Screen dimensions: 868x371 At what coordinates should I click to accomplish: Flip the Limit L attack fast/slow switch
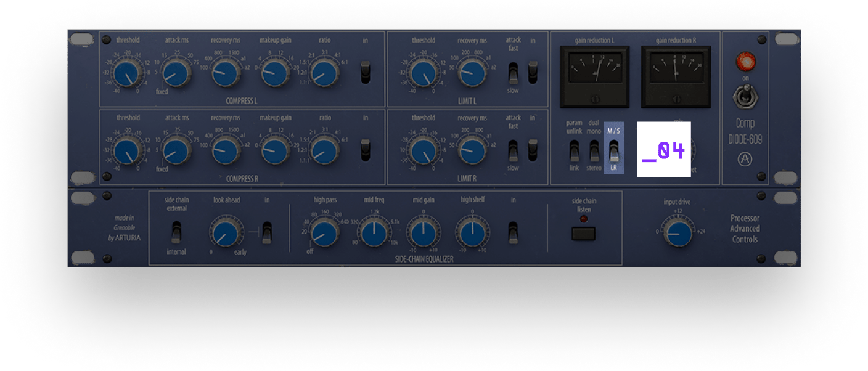click(x=514, y=72)
